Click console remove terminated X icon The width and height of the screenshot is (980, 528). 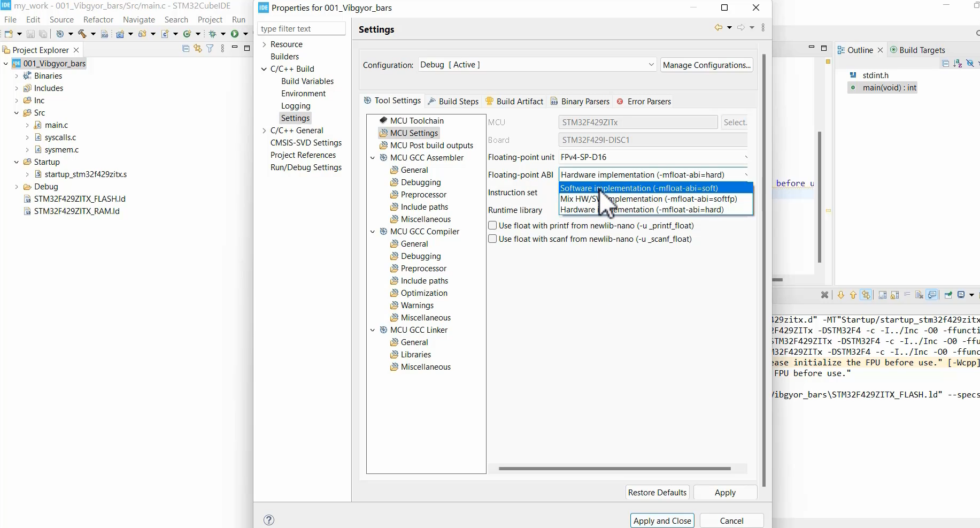824,295
